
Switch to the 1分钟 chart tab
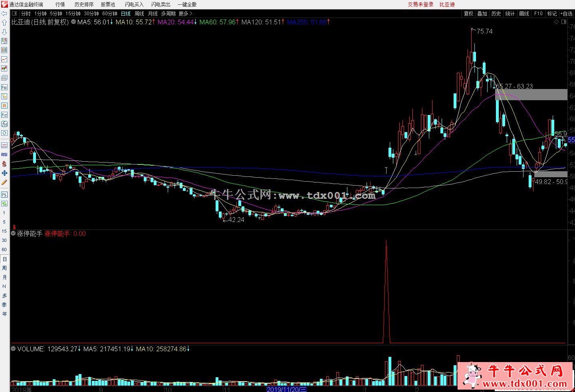pyautogui.click(x=40, y=14)
